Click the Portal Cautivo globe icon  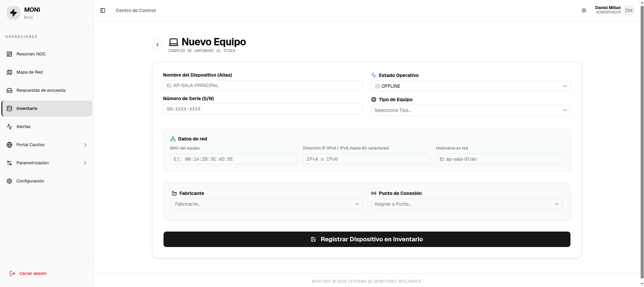click(x=9, y=145)
